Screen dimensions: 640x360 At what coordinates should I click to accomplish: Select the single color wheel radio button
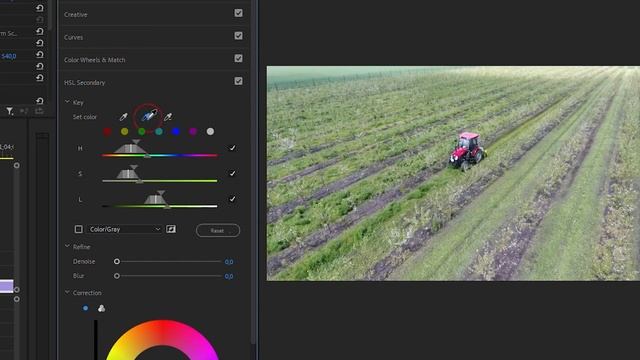[85, 308]
